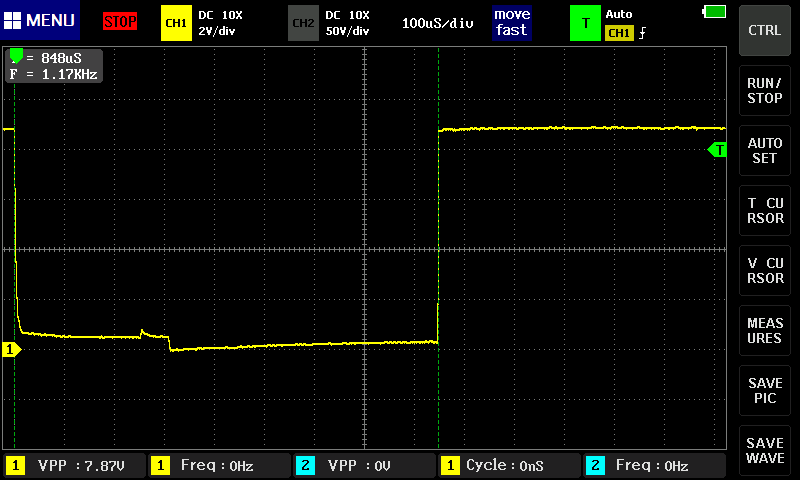Screen dimensions: 800x480
Task: Select the green trigger level T marker
Action: click(717, 150)
